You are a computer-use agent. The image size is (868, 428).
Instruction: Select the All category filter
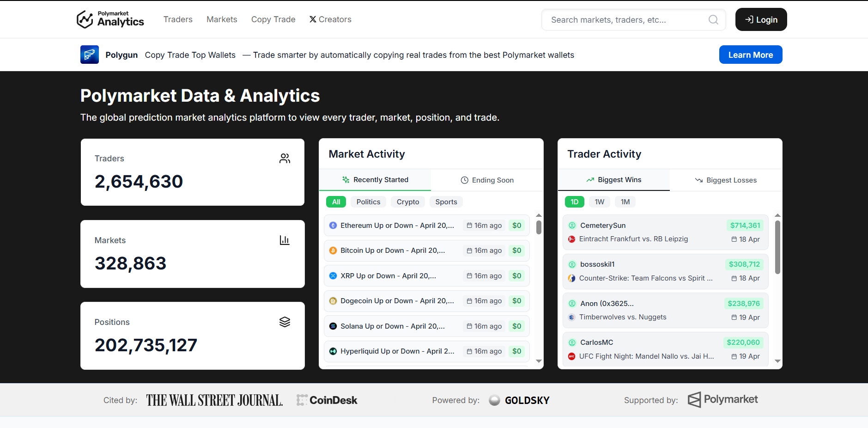(336, 202)
